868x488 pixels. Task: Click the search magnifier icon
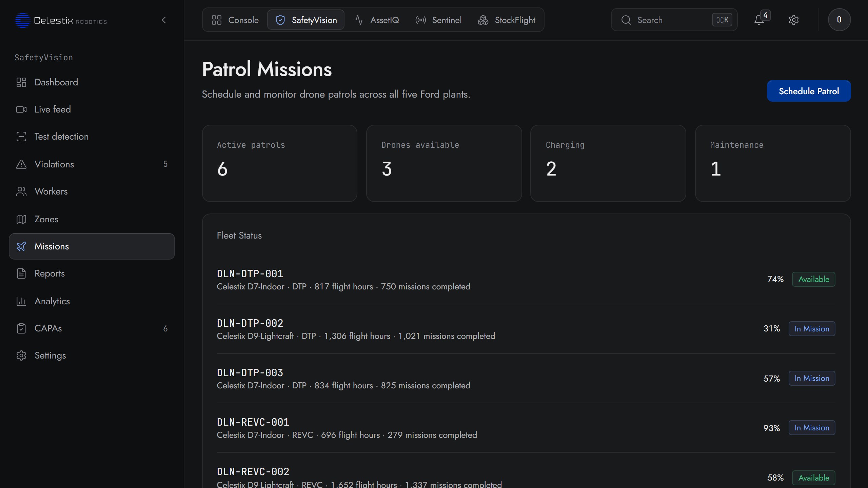point(626,20)
